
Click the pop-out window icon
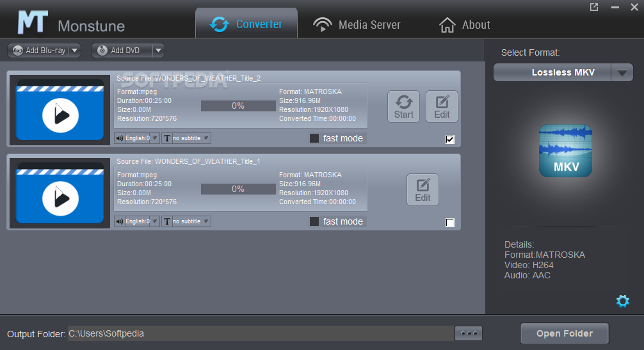tap(594, 7)
